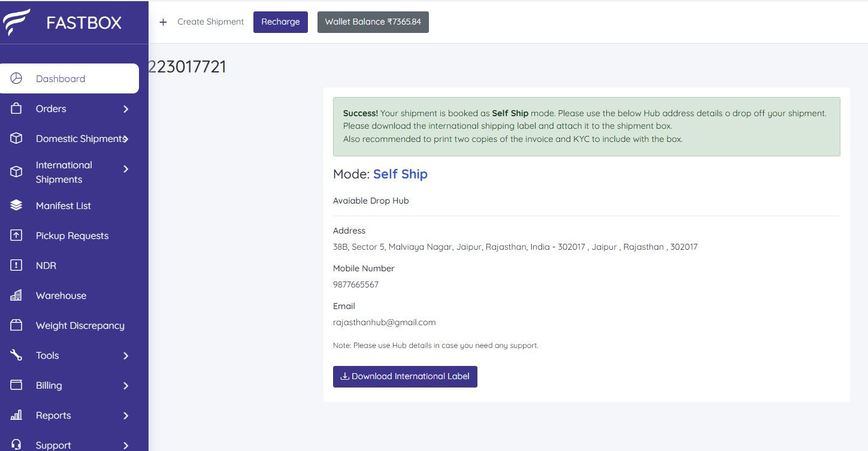Expand the Support submenu chevron

click(126, 446)
